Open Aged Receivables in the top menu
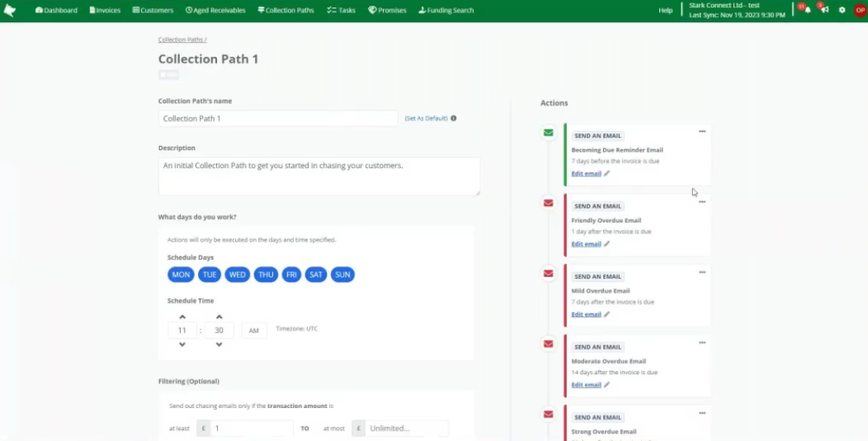868x441 pixels. [215, 10]
